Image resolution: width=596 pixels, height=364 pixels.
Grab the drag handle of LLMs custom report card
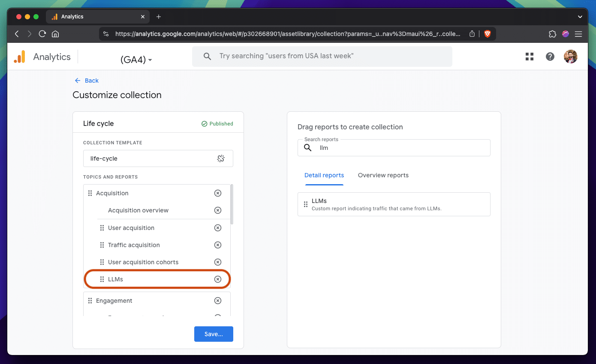coord(306,204)
